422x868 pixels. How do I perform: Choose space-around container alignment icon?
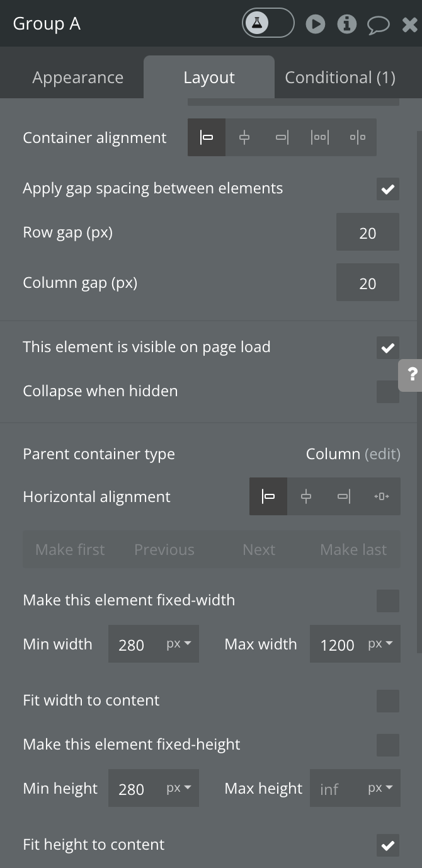point(358,137)
